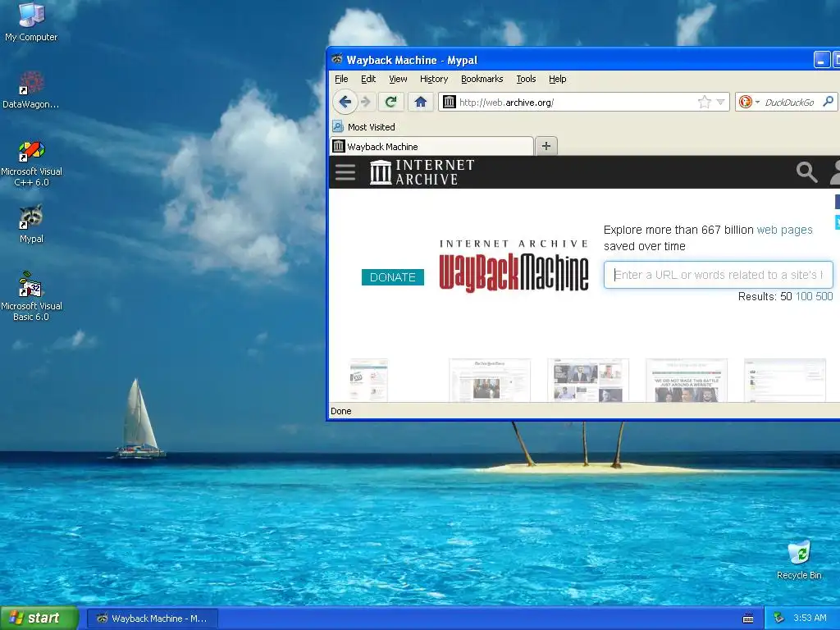This screenshot has height=630, width=840.
Task: Click the Start button
Action: pyautogui.click(x=39, y=618)
